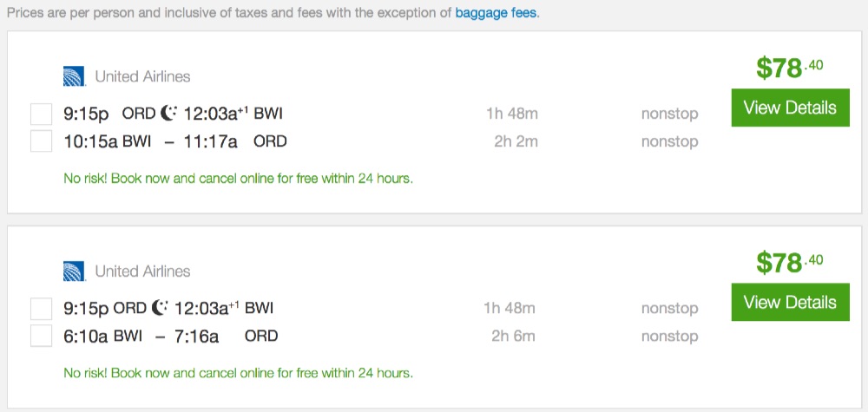Click View Details for the 6:10a return itinerary
This screenshot has width=868, height=412.
click(x=790, y=302)
